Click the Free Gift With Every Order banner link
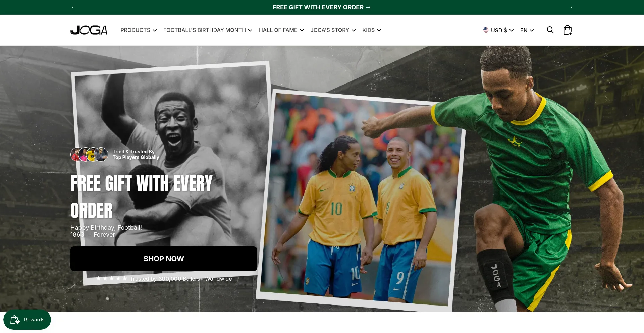This screenshot has height=333, width=644. click(321, 7)
